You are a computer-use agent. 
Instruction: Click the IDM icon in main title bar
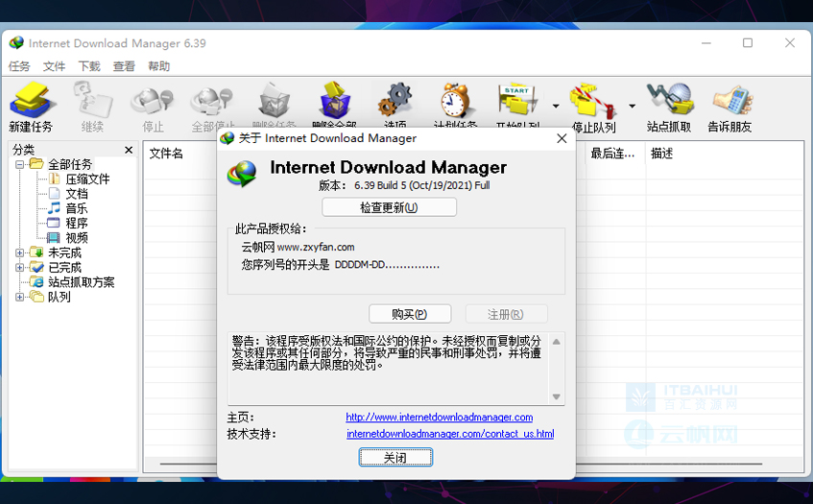(x=16, y=43)
